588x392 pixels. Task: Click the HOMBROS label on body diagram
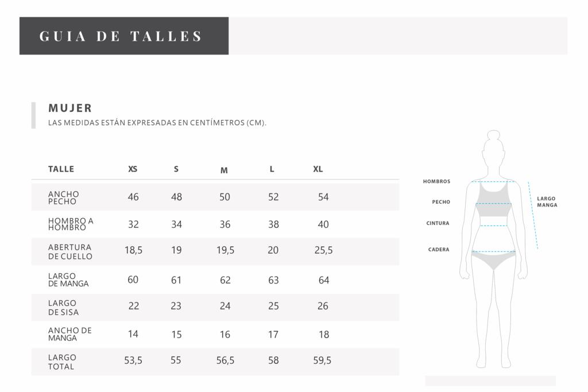[436, 181]
